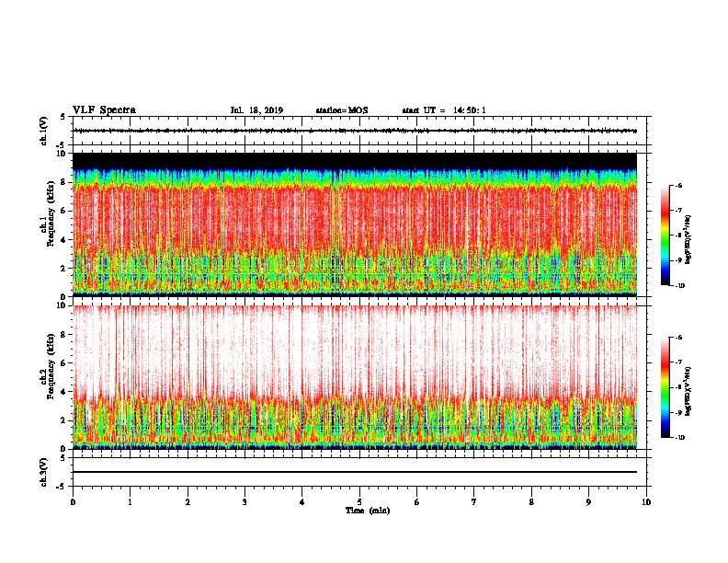Click the "VLF Spectra" plot title

(x=104, y=110)
